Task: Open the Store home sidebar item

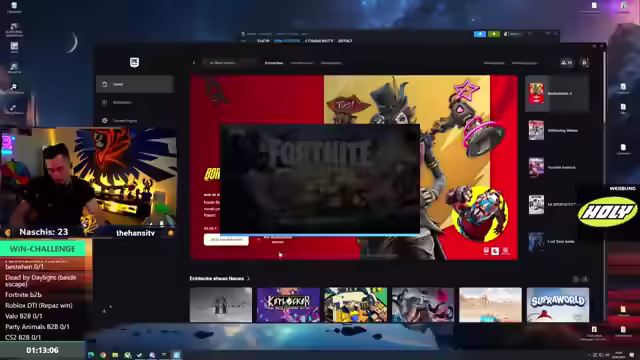Action: coord(135,84)
